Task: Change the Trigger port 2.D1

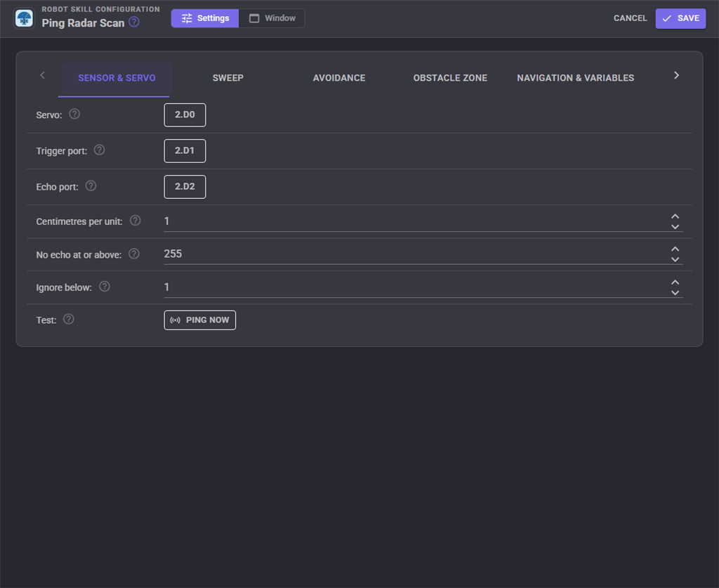Action: (185, 150)
